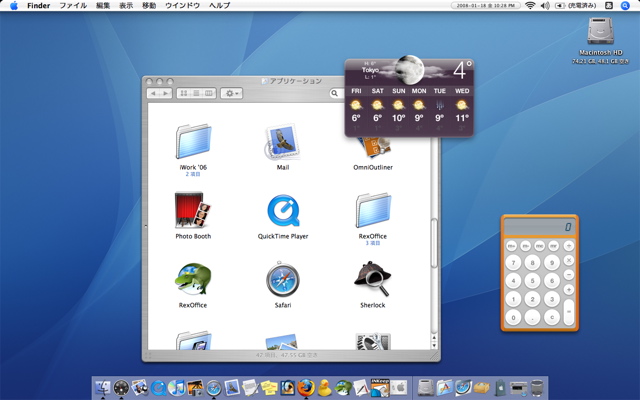This screenshot has width=640, height=400.
Task: Launch QuickTime Player from the Dock
Action: (x=158, y=387)
